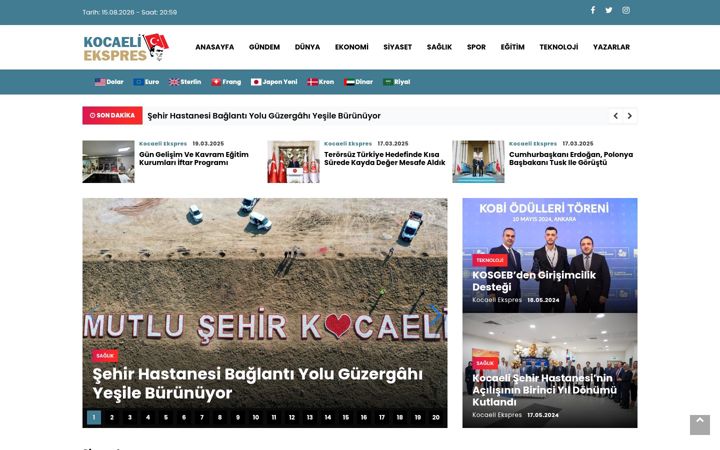Image resolution: width=720 pixels, height=450 pixels.
Task: Click the 17.05.2024 date on hospital card
Action: (x=543, y=415)
